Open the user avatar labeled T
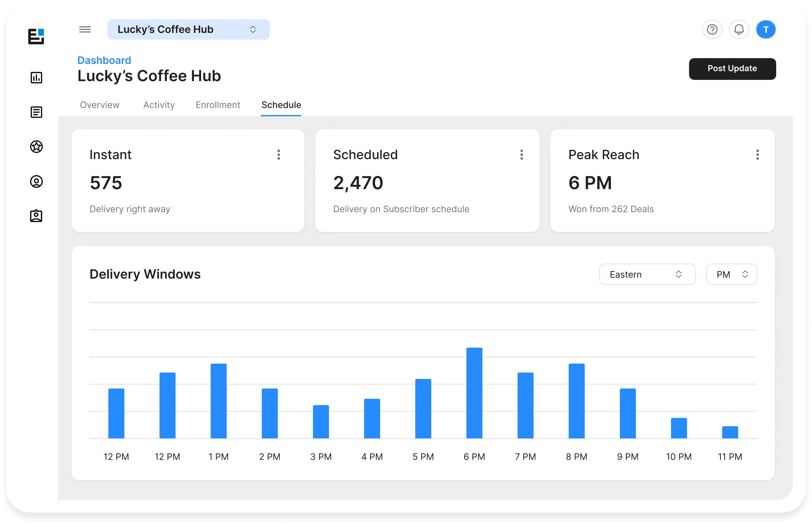Screen dimensions: 812x524 tap(765, 30)
